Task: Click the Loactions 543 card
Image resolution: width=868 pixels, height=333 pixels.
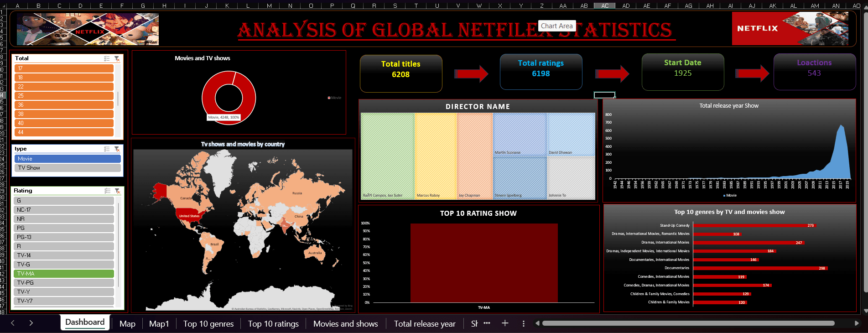Action: coord(814,72)
